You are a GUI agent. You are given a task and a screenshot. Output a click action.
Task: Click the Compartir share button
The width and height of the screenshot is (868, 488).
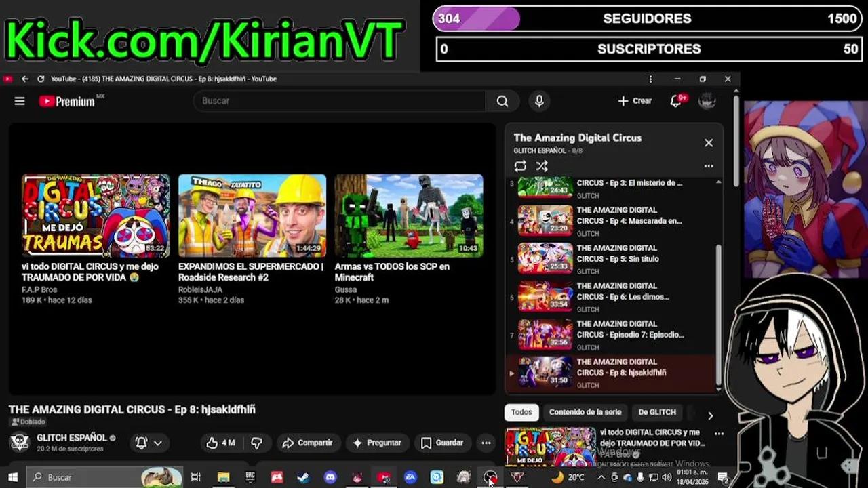[308, 443]
